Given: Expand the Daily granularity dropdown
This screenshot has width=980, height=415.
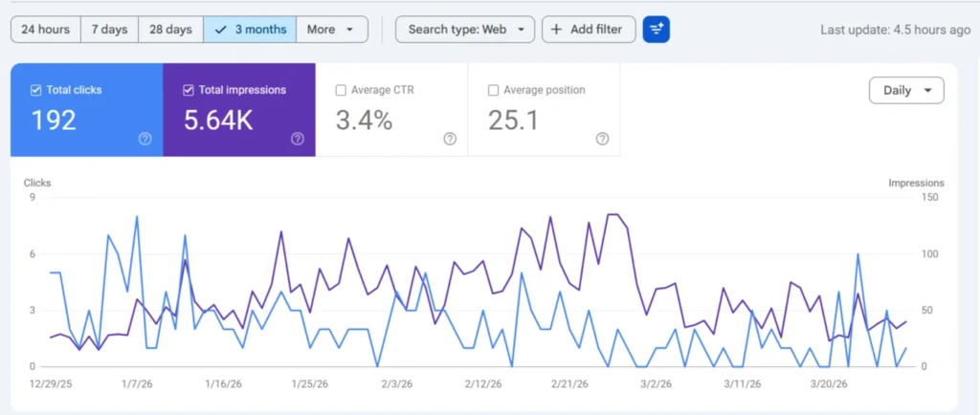Looking at the screenshot, I should 905,91.
